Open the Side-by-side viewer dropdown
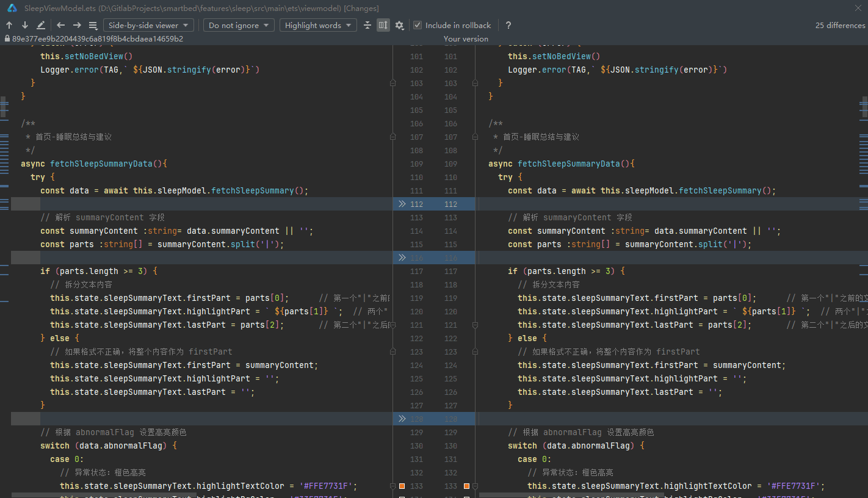Image resolution: width=868 pixels, height=498 pixels. [148, 25]
